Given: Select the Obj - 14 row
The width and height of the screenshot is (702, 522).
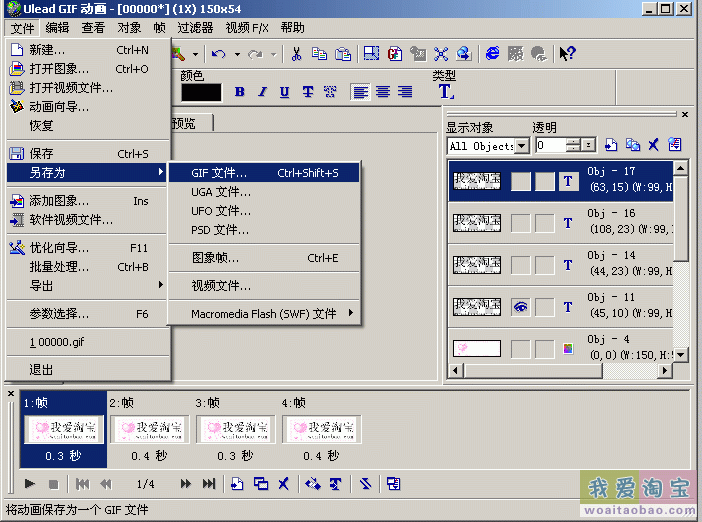Looking at the screenshot, I should [561, 265].
